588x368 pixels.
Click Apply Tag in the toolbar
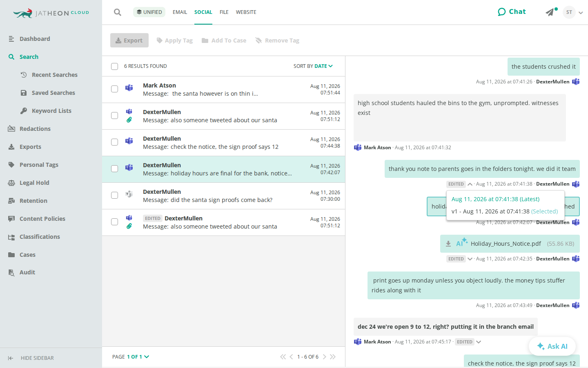175,40
